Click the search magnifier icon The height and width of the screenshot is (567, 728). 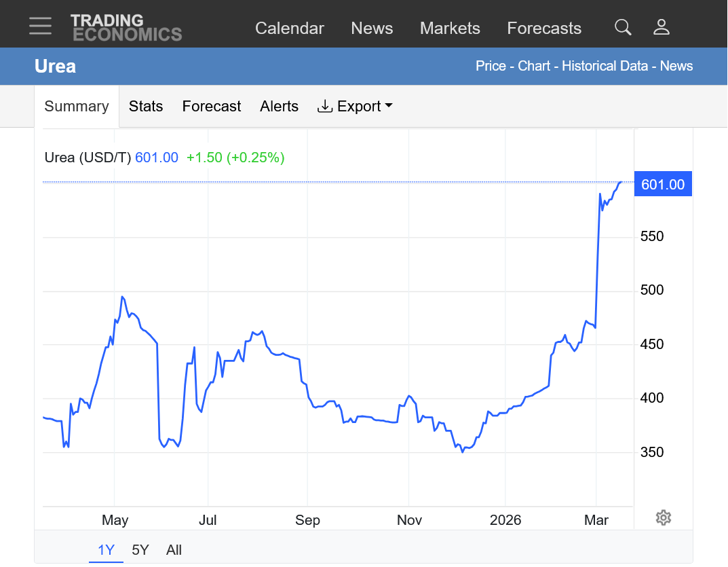coord(622,27)
